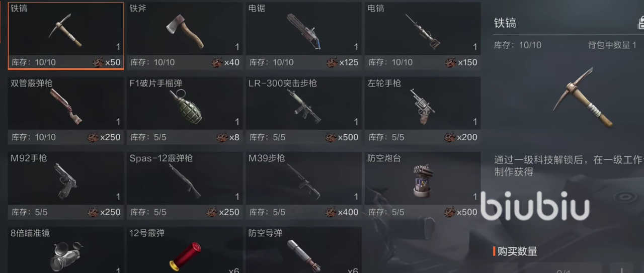Image resolution: width=644 pixels, height=273 pixels.
Task: Choose the M39步枪 item card
Action: pyautogui.click(x=304, y=186)
